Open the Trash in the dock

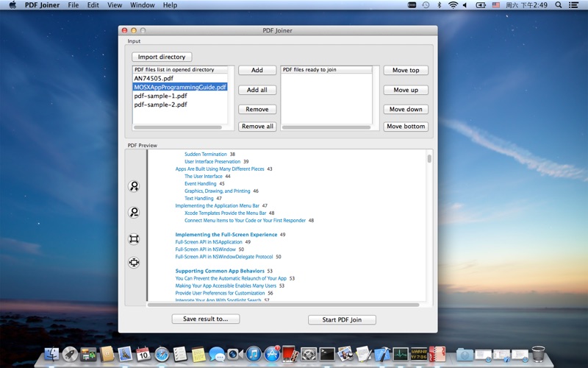pos(538,354)
